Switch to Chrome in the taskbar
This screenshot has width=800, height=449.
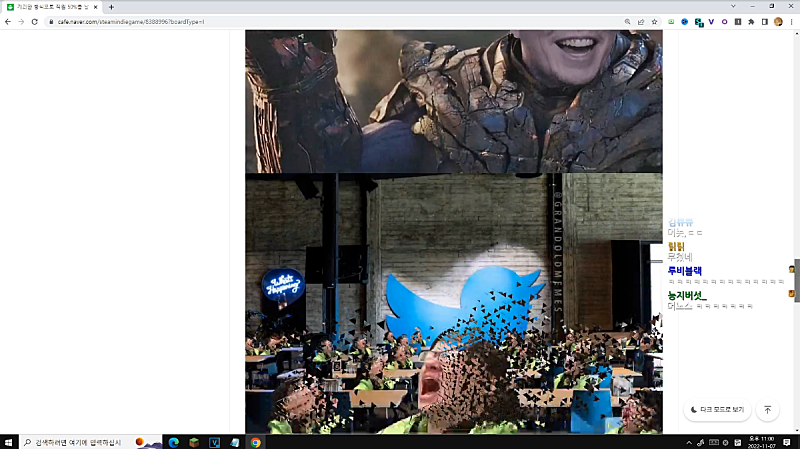point(255,442)
